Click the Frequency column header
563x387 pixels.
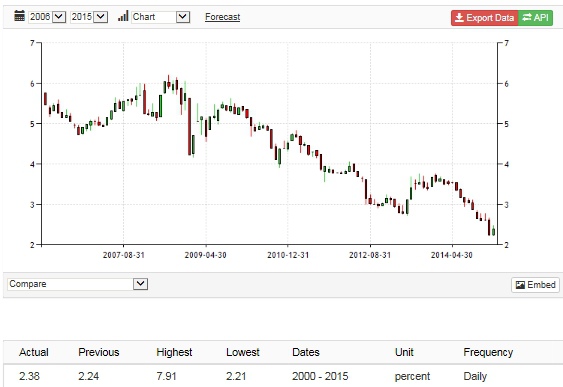[488, 352]
